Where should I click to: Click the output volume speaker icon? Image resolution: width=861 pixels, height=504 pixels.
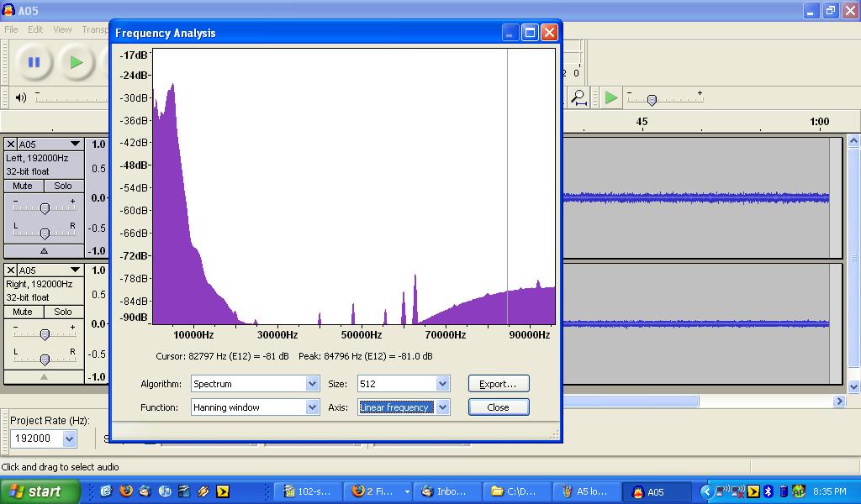tap(21, 97)
